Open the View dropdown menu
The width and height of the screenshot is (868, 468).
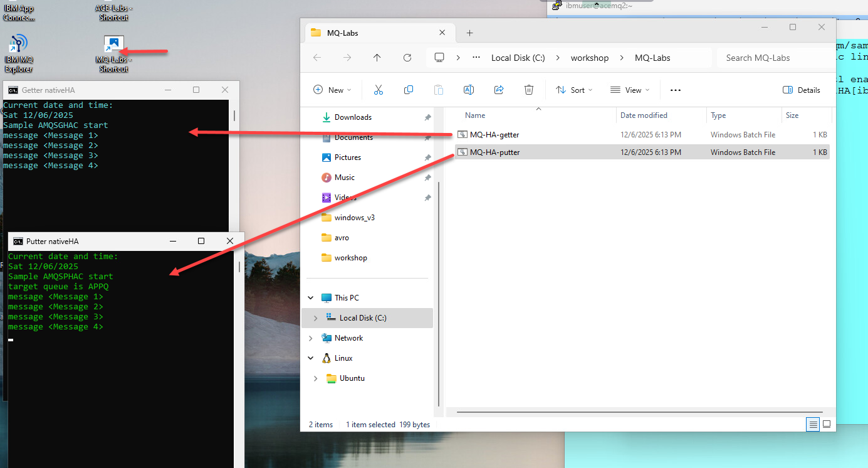pos(629,90)
